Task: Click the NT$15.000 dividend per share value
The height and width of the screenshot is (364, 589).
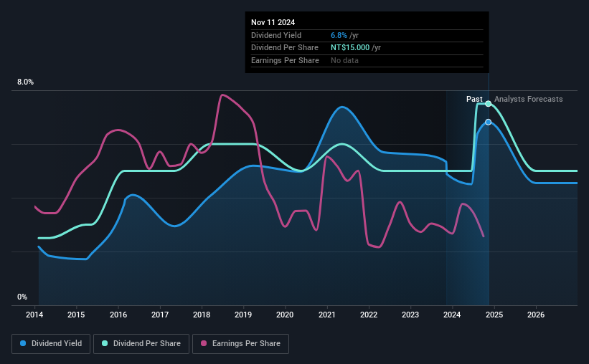Action: coord(349,48)
